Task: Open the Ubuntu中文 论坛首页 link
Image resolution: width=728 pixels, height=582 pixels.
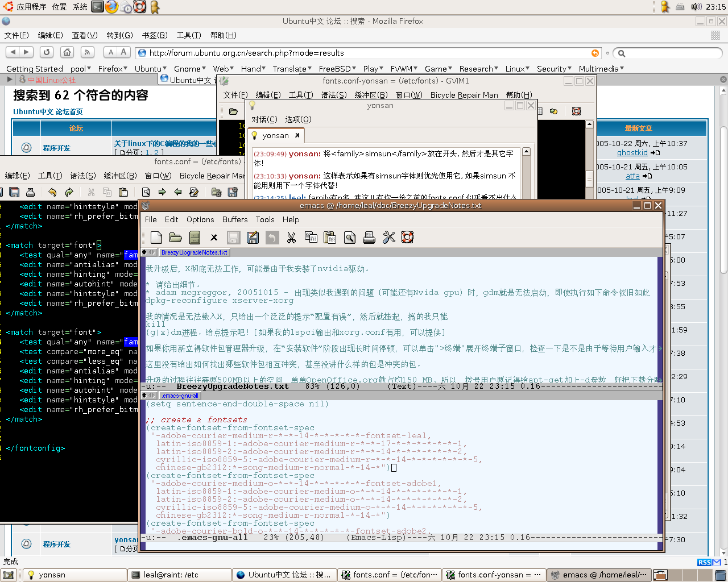Action: click(48, 111)
